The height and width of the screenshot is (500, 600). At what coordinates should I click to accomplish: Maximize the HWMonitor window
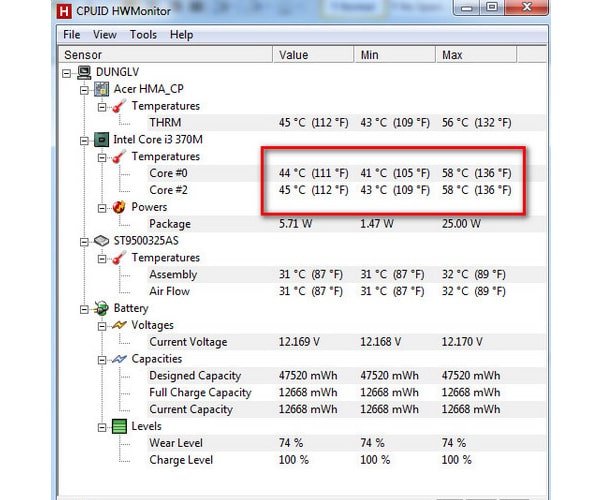pos(492,7)
